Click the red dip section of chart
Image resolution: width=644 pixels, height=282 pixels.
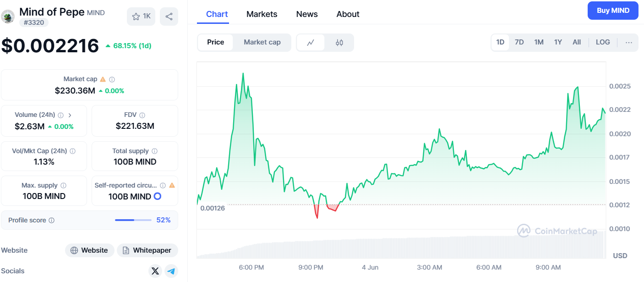(x=317, y=212)
